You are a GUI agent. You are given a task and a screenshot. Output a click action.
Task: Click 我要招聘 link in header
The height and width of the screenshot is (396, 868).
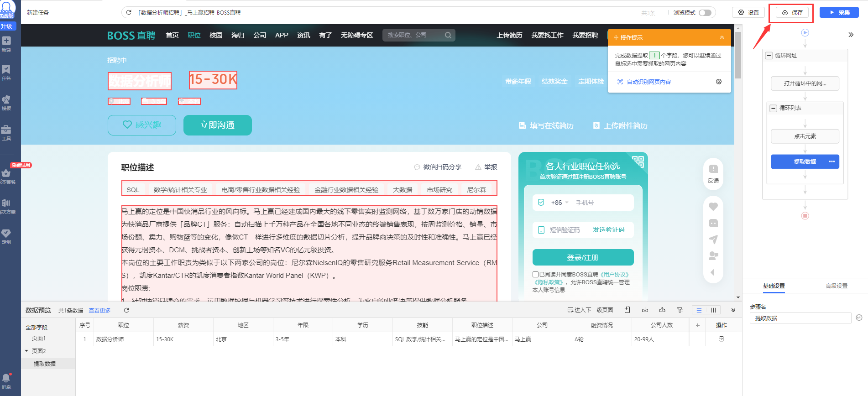pyautogui.click(x=585, y=35)
